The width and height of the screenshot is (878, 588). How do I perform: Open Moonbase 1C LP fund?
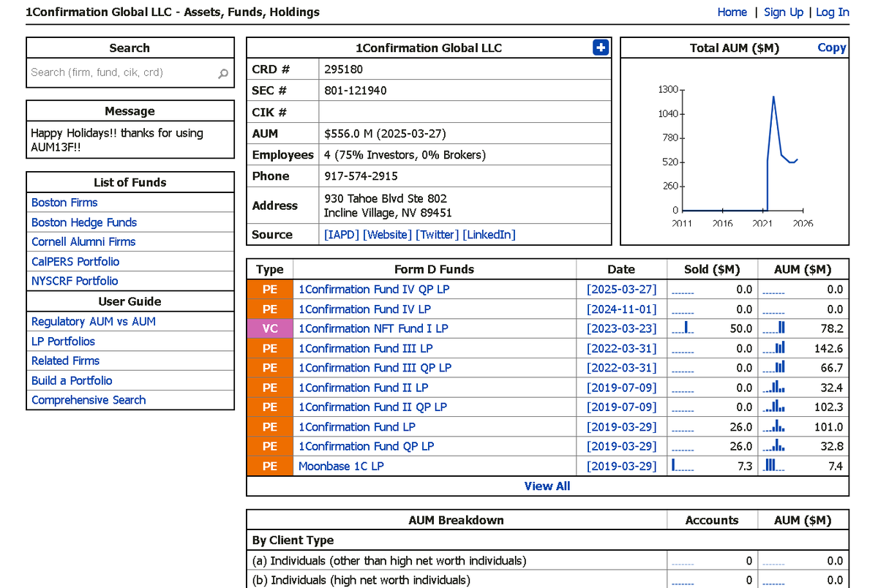[341, 466]
